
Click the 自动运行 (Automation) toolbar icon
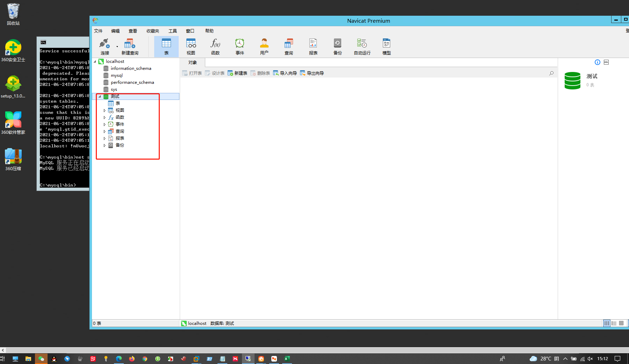[x=362, y=46]
